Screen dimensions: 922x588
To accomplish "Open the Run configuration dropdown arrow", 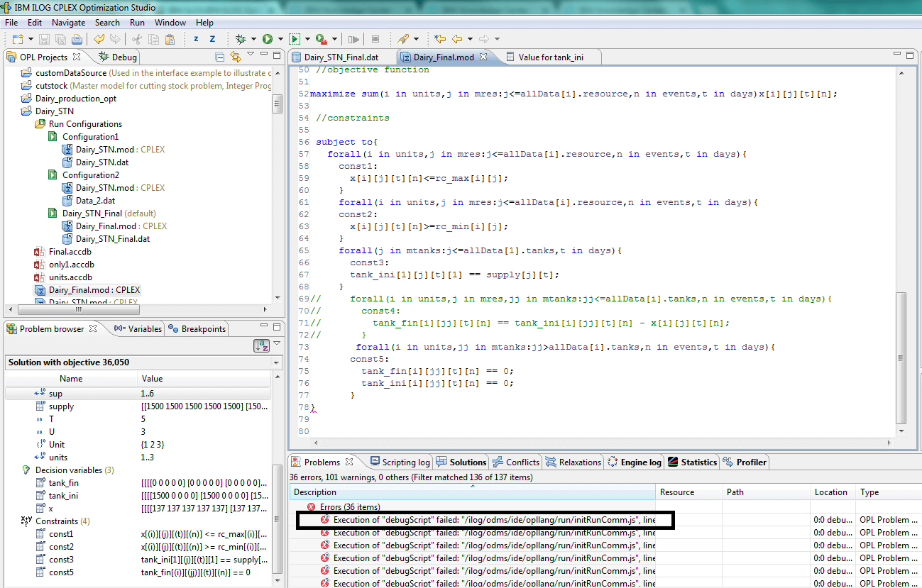I will (307, 39).
